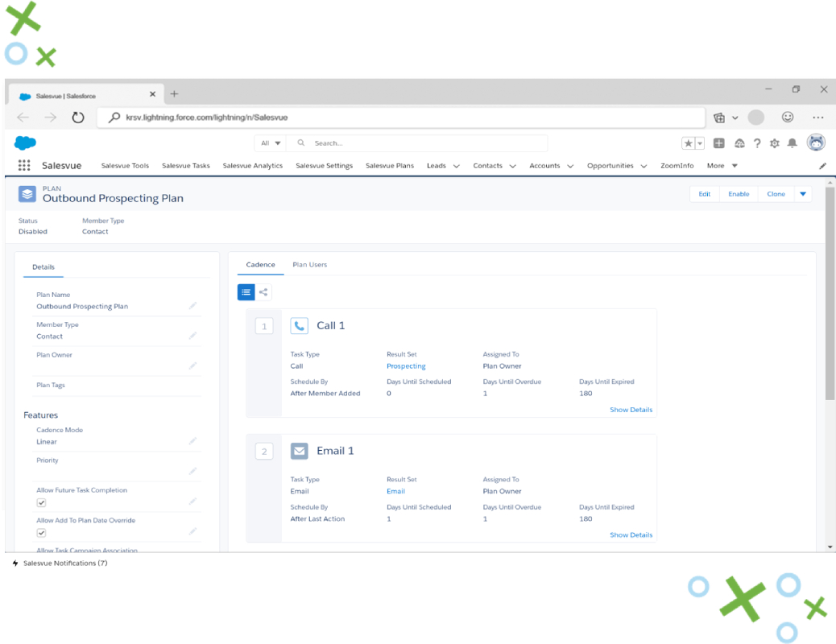Expand the favorites list dropdown arrow
The height and width of the screenshot is (644, 836).
click(700, 142)
